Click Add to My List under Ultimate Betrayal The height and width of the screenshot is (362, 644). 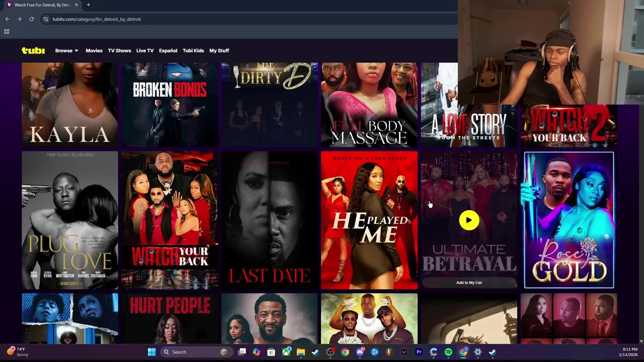pos(469,283)
